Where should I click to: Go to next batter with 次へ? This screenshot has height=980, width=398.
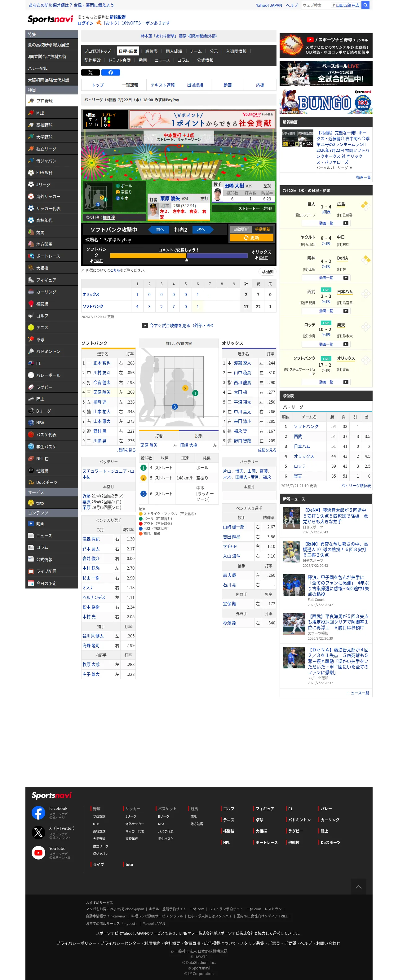[x=201, y=230]
